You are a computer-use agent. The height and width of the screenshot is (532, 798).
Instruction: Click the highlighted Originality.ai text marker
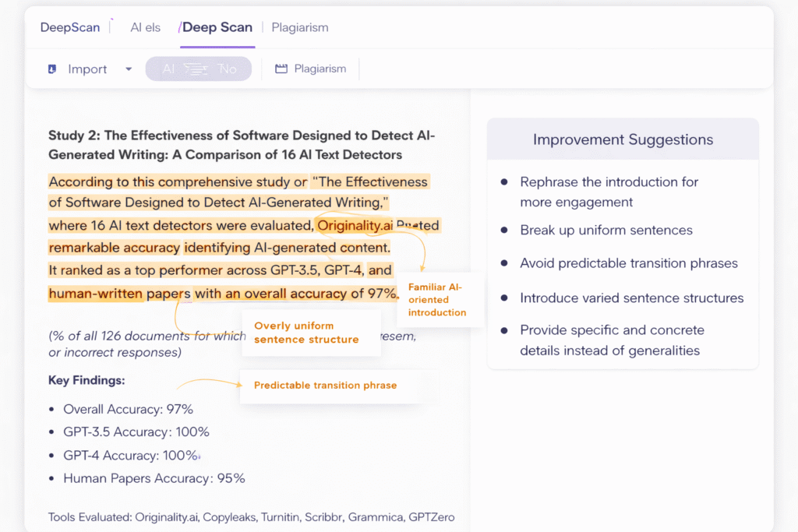[x=354, y=225]
